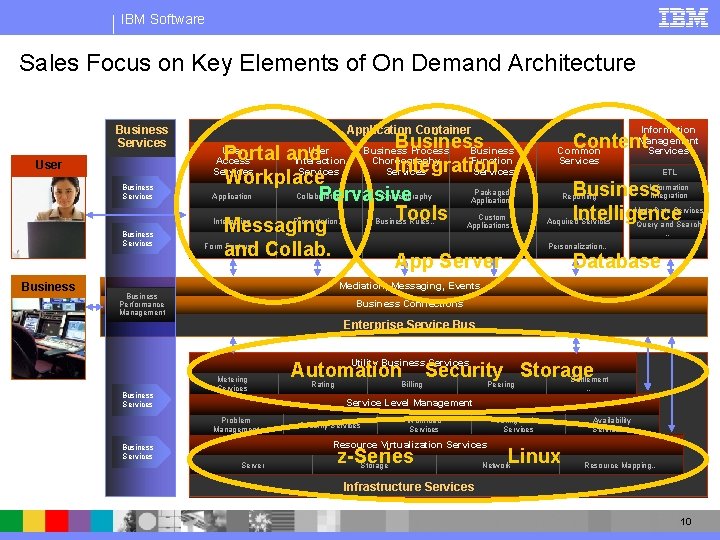
Task: Select the Resource Mapping cell
Action: (620, 465)
